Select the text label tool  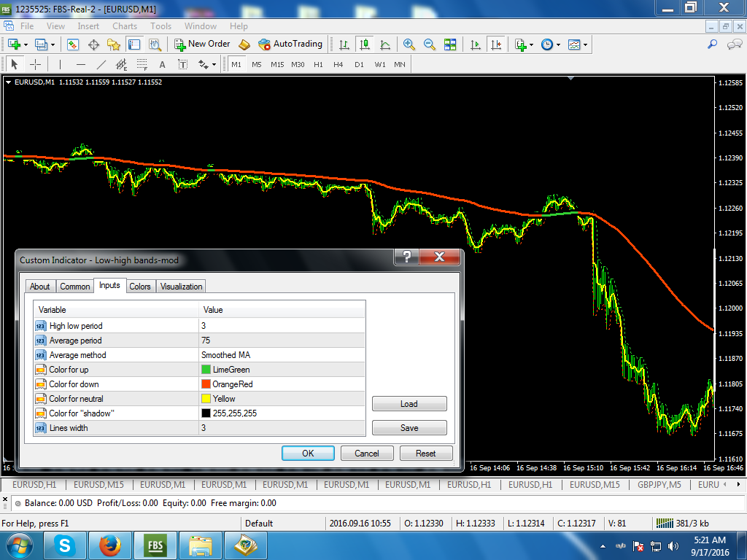pyautogui.click(x=183, y=64)
